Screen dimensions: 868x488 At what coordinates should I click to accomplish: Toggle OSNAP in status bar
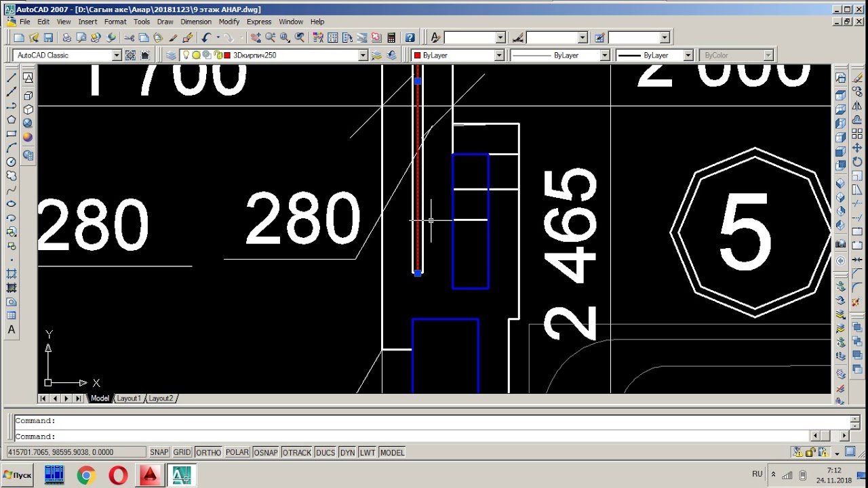coord(266,453)
